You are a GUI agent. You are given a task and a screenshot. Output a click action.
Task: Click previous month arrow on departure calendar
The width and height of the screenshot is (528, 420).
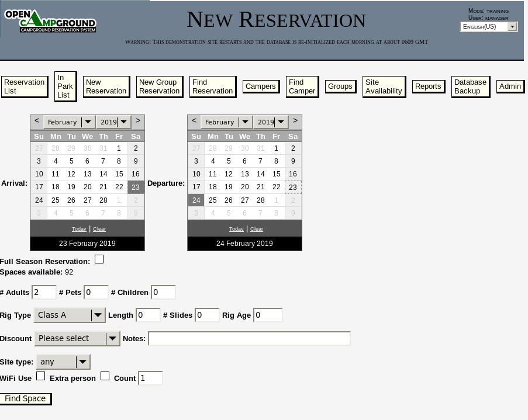pyautogui.click(x=194, y=121)
